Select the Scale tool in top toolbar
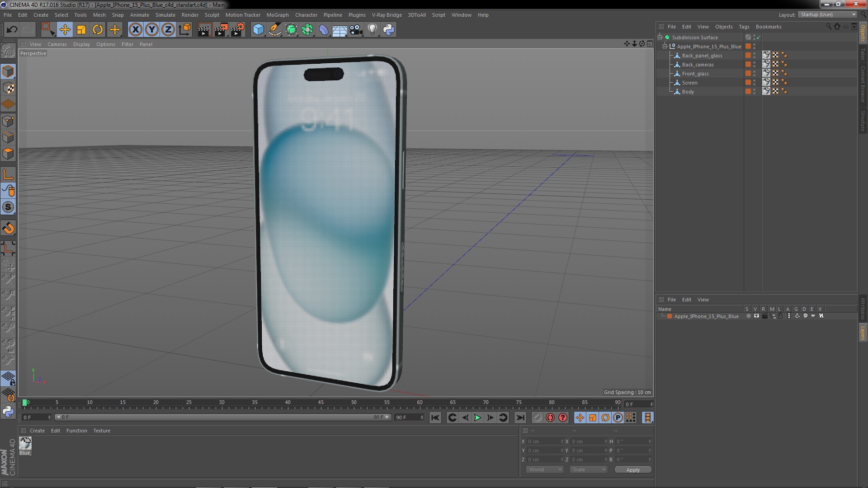The width and height of the screenshot is (868, 488). click(x=81, y=30)
